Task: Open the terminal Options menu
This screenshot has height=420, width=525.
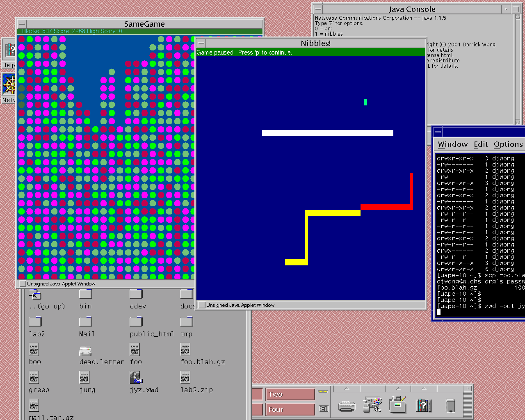Action: pyautogui.click(x=508, y=144)
